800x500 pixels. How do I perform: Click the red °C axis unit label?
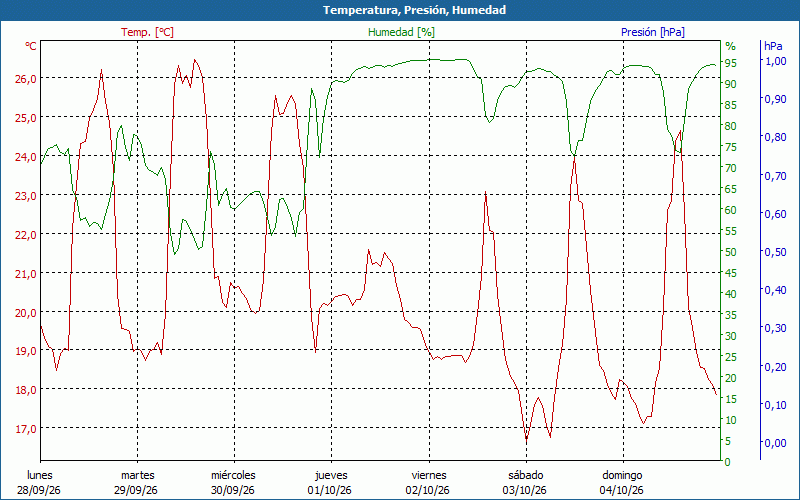(31, 46)
